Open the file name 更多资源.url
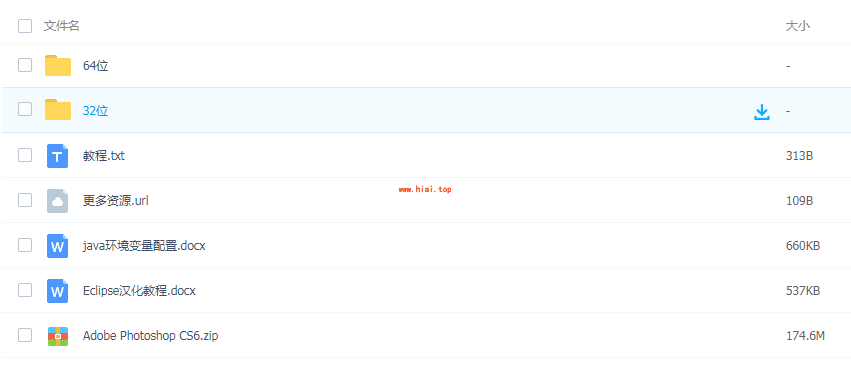 (x=116, y=201)
